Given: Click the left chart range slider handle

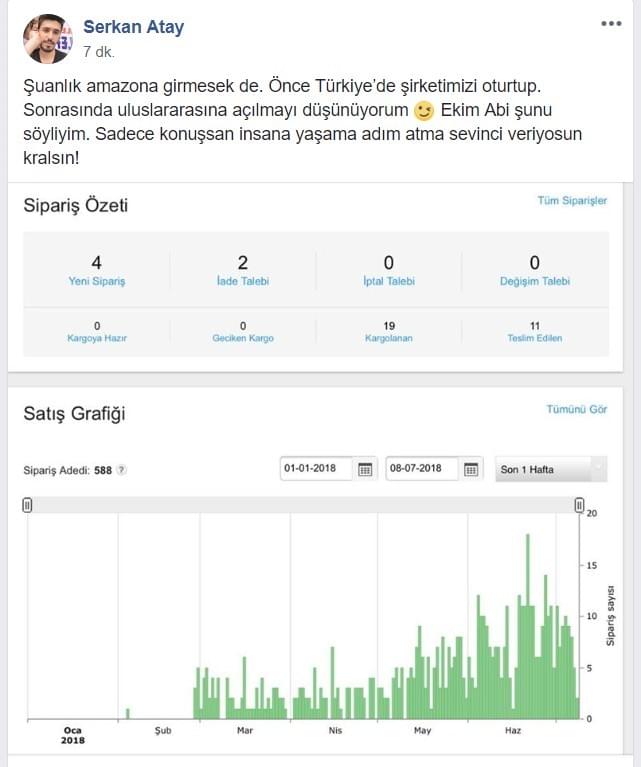Looking at the screenshot, I should point(27,505).
